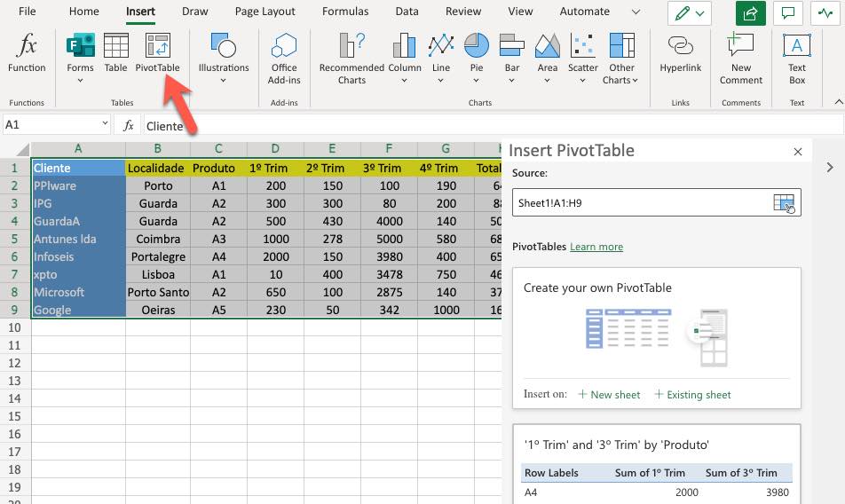Screen dimensions: 845x504
Task: Insert a Text Box
Action: pyautogui.click(x=797, y=59)
